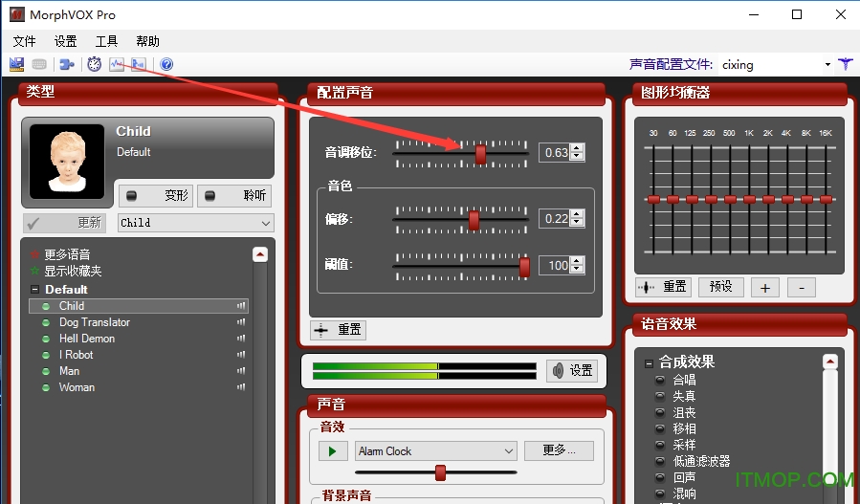The width and height of the screenshot is (860, 504).
Task: Toggle the 聆听 listen button
Action: point(234,195)
